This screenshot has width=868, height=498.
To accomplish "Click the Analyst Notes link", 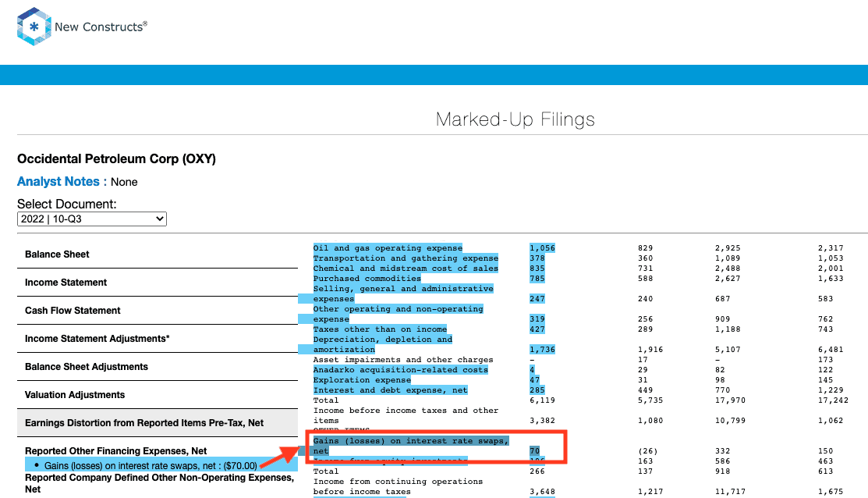I will point(58,182).
